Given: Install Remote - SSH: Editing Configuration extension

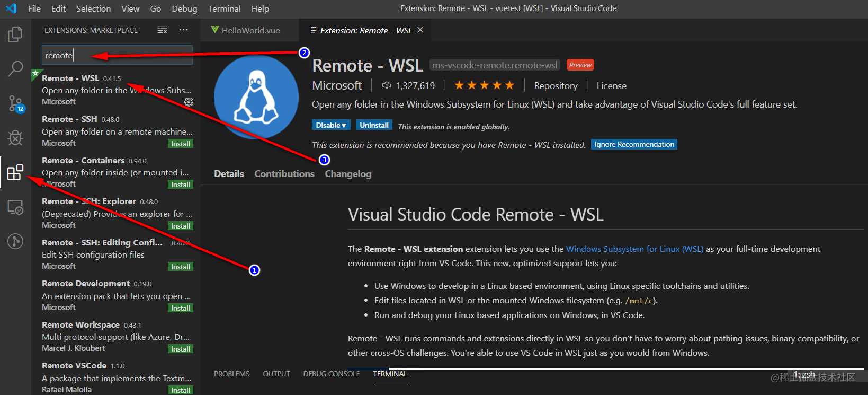Looking at the screenshot, I should click(x=181, y=267).
